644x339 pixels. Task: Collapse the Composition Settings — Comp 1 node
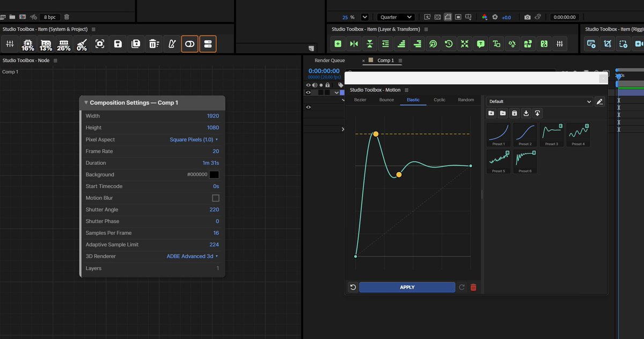[86, 103]
